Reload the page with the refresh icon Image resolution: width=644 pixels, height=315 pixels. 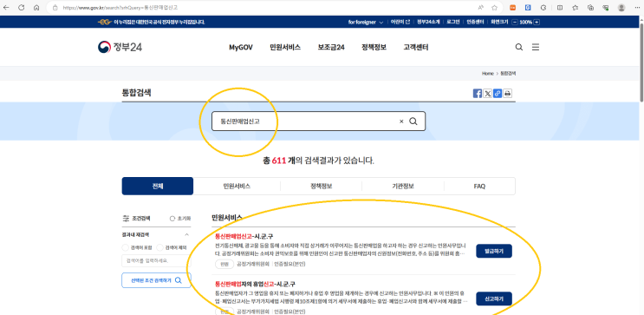[22, 8]
